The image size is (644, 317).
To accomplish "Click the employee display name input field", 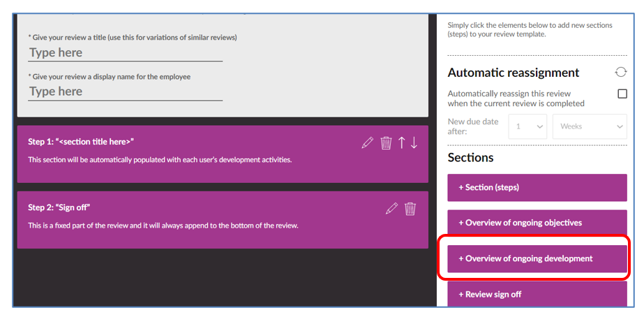I will point(126,91).
